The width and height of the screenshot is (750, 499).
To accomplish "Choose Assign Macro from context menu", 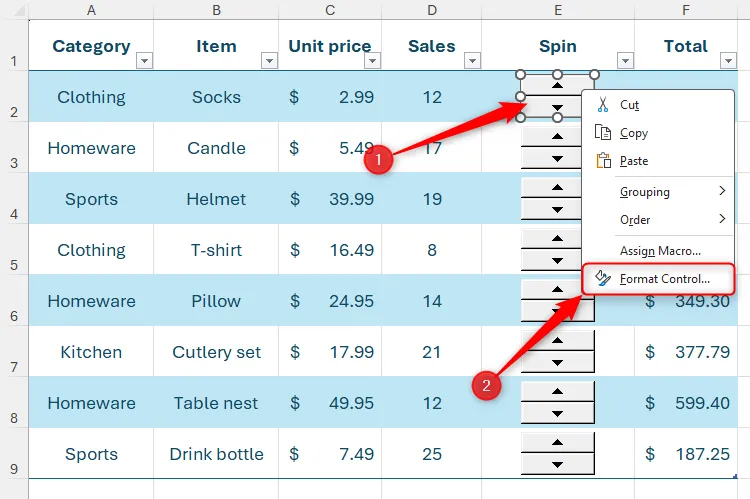I will coord(658,251).
